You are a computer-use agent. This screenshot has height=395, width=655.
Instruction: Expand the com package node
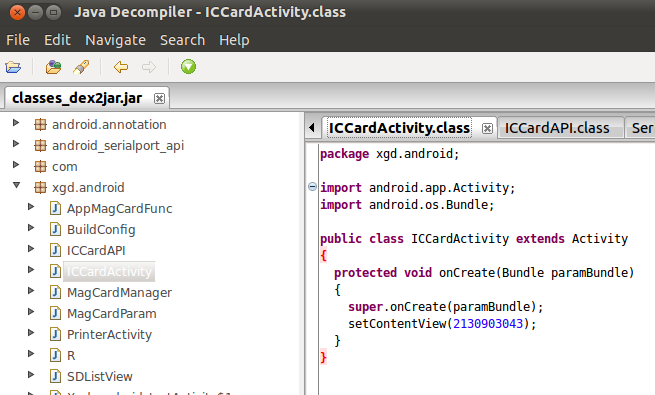coord(16,165)
